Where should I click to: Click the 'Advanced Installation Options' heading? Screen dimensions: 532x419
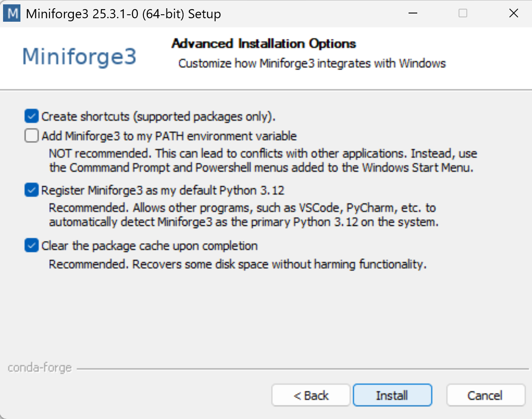[x=264, y=44]
